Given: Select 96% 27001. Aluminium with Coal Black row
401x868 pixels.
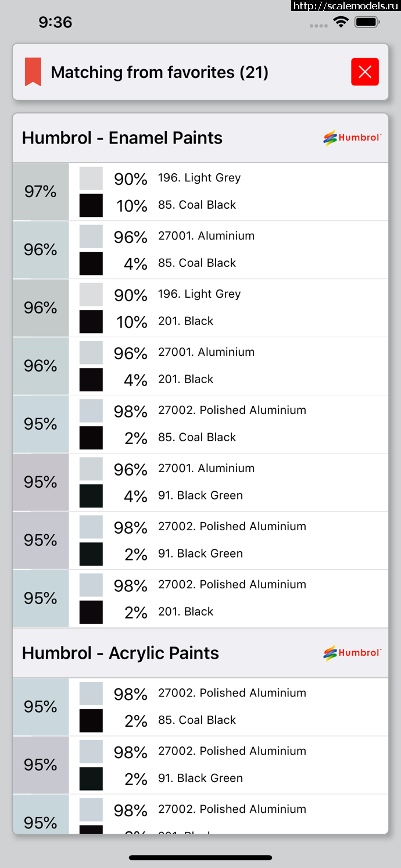Looking at the screenshot, I should point(201,249).
